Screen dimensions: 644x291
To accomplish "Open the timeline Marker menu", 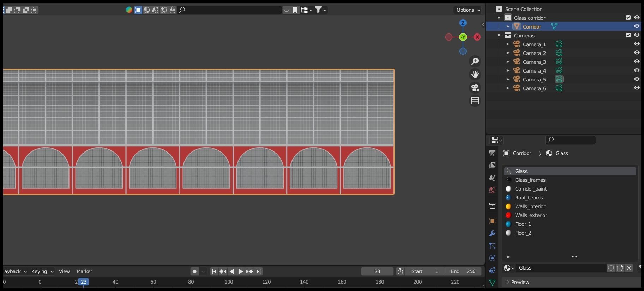I will click(x=84, y=271).
